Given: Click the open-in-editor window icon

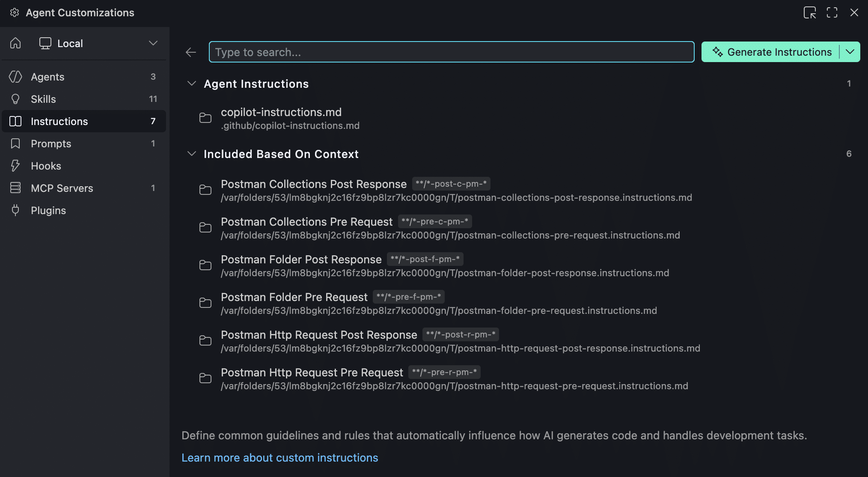Looking at the screenshot, I should tap(810, 12).
